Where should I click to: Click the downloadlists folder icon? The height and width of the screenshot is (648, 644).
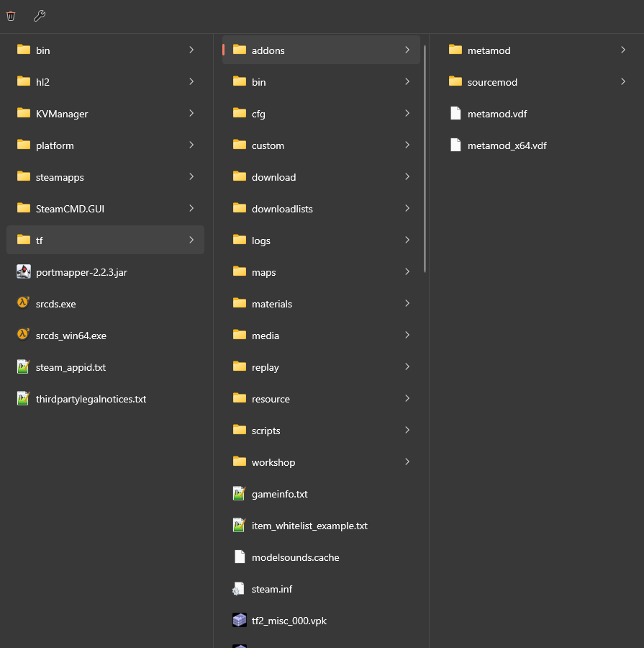240,208
